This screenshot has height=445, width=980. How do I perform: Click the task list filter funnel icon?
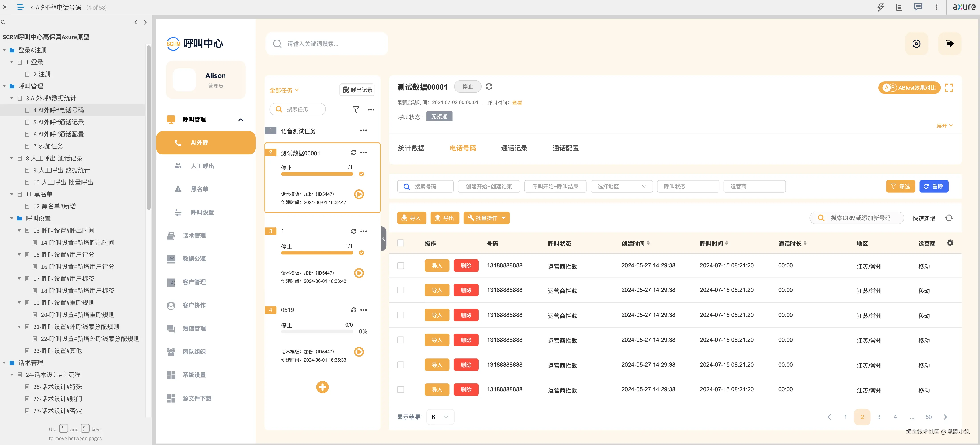(356, 109)
